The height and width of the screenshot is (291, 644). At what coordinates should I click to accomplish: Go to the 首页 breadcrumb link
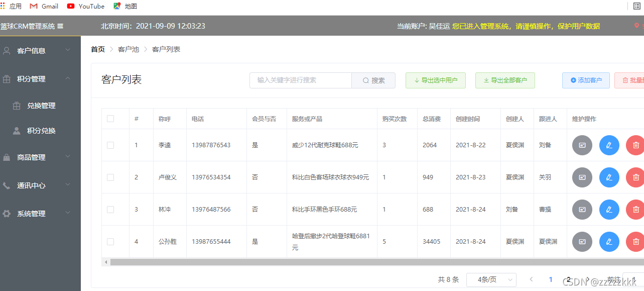98,49
